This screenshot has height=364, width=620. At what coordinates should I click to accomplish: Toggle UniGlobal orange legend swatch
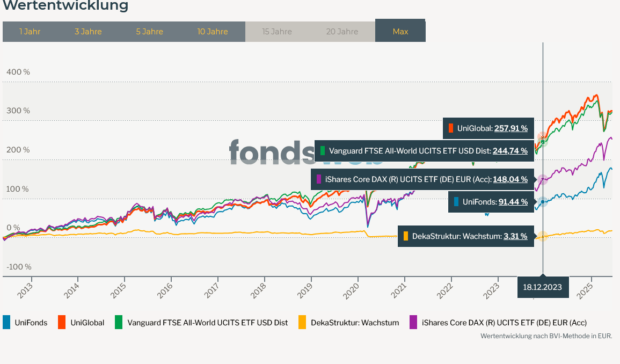pos(62,322)
